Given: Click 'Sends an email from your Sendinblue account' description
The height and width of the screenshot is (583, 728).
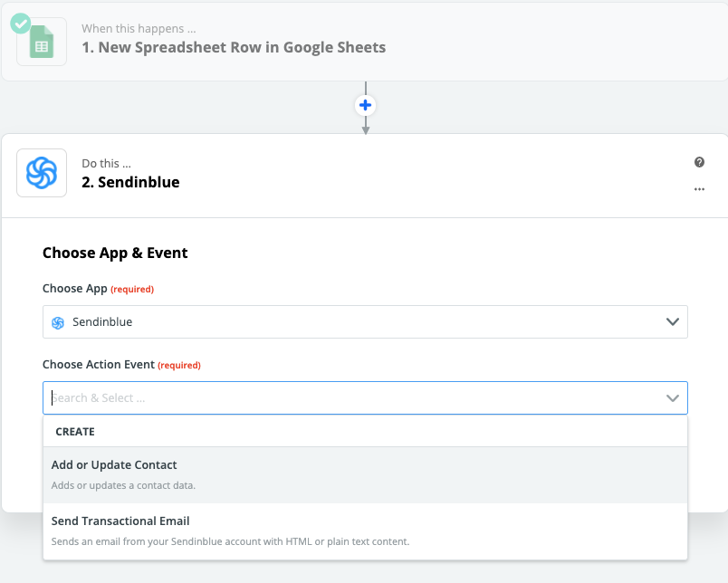Looking at the screenshot, I should (230, 541).
